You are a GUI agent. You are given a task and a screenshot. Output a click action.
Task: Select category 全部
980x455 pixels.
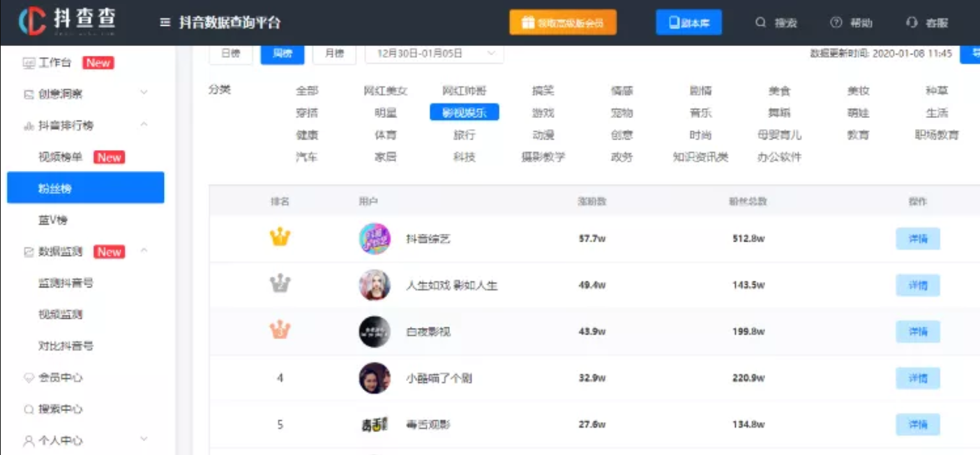pyautogui.click(x=307, y=91)
